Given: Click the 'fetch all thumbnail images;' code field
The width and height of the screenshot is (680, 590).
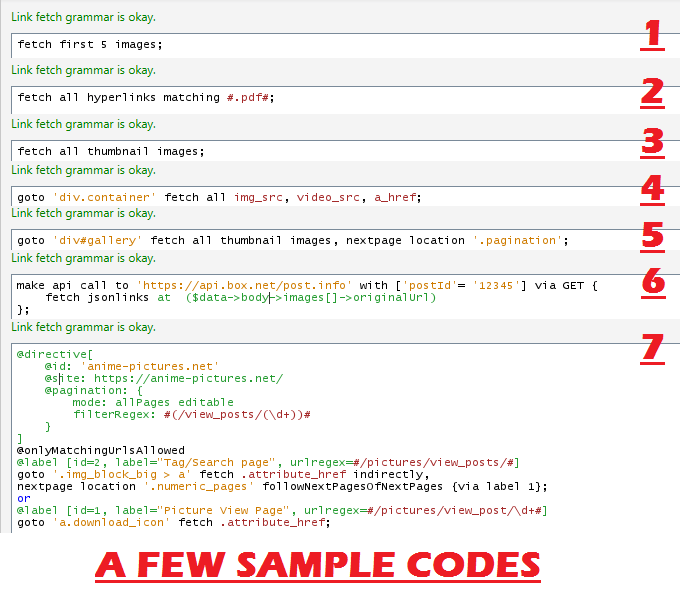Looking at the screenshot, I should [346, 151].
